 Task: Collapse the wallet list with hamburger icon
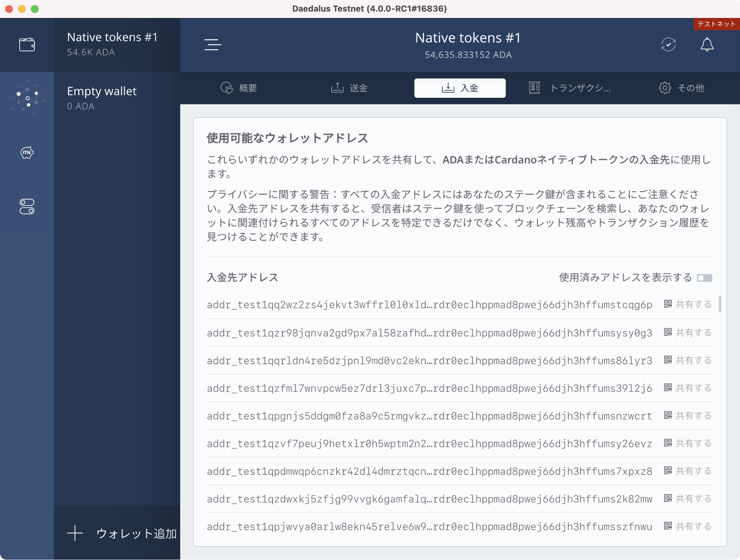[x=213, y=45]
